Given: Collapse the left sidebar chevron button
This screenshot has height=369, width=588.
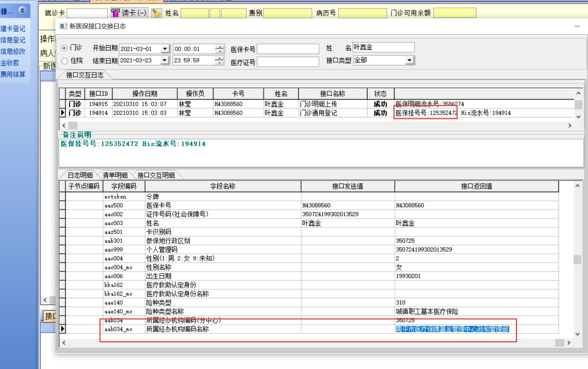Looking at the screenshot, I should point(22,11).
